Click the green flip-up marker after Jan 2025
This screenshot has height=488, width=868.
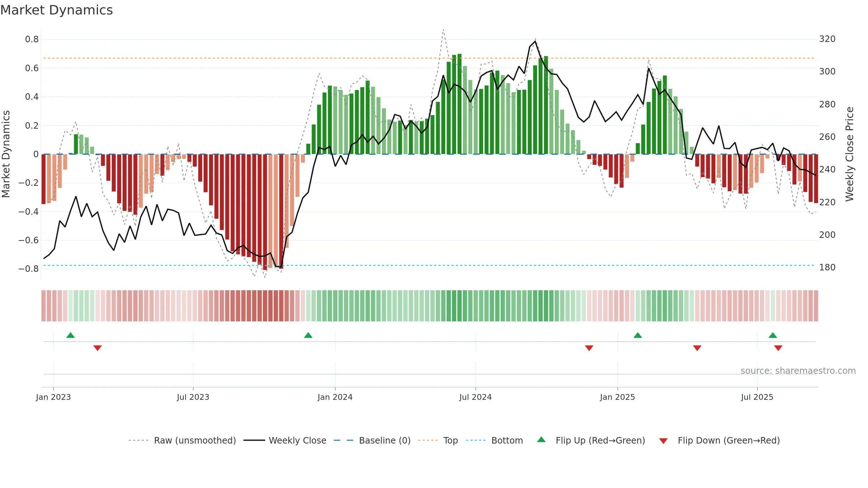[x=638, y=335]
